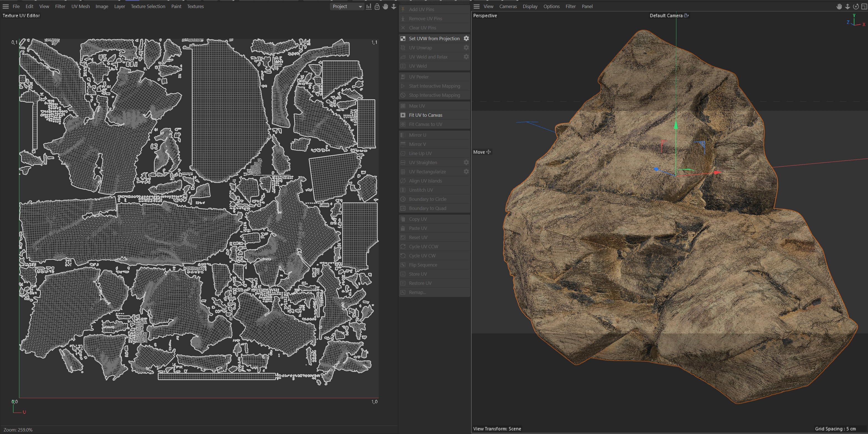Open Set UVW from Projection settings gear
The image size is (868, 434).
466,38
